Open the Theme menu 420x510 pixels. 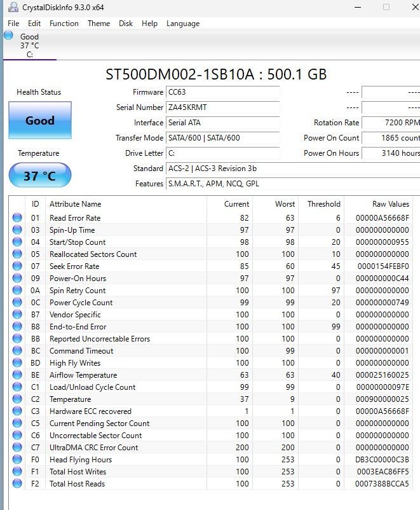click(98, 24)
